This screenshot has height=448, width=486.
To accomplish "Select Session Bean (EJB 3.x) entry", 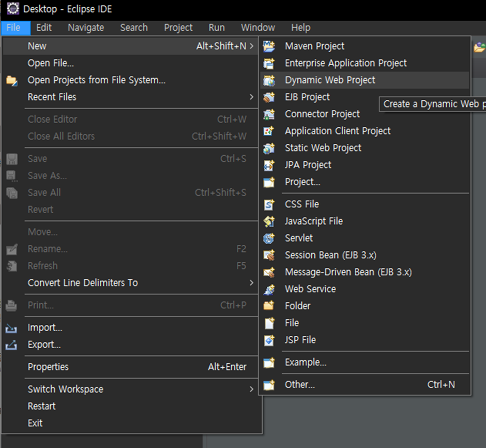I will click(x=365, y=255).
